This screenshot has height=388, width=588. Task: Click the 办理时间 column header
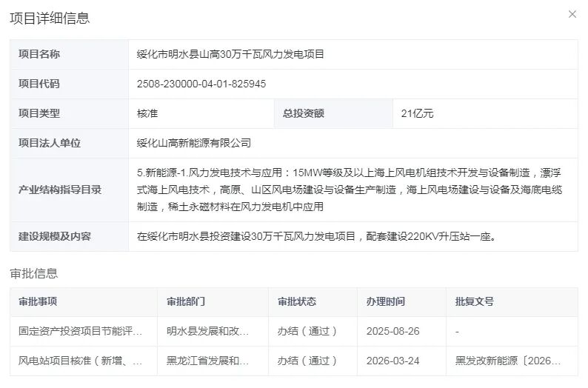point(386,301)
